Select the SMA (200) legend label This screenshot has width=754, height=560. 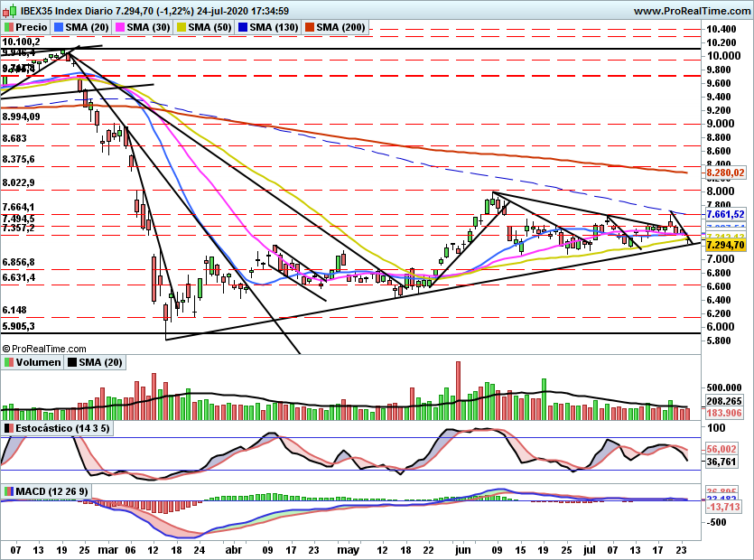pyautogui.click(x=335, y=27)
